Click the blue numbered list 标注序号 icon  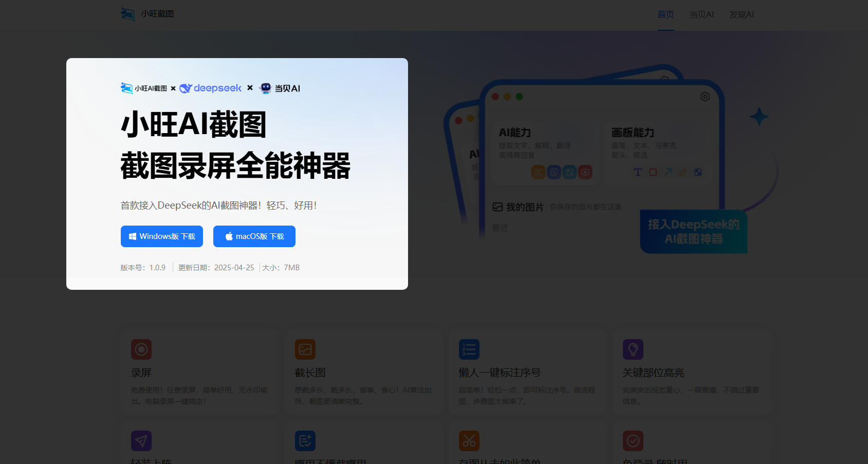click(x=469, y=349)
